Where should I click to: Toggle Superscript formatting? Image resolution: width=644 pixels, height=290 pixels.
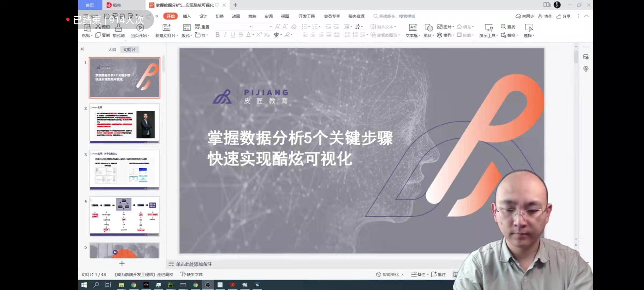259,35
